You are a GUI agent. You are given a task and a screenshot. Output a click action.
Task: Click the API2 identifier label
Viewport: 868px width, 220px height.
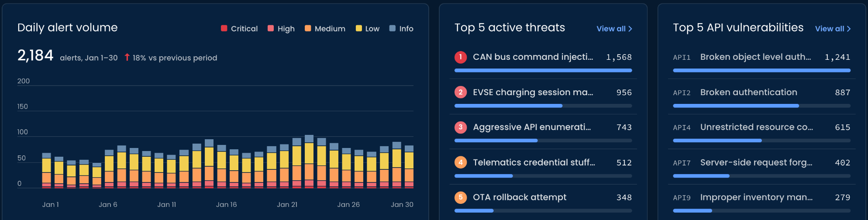682,93
